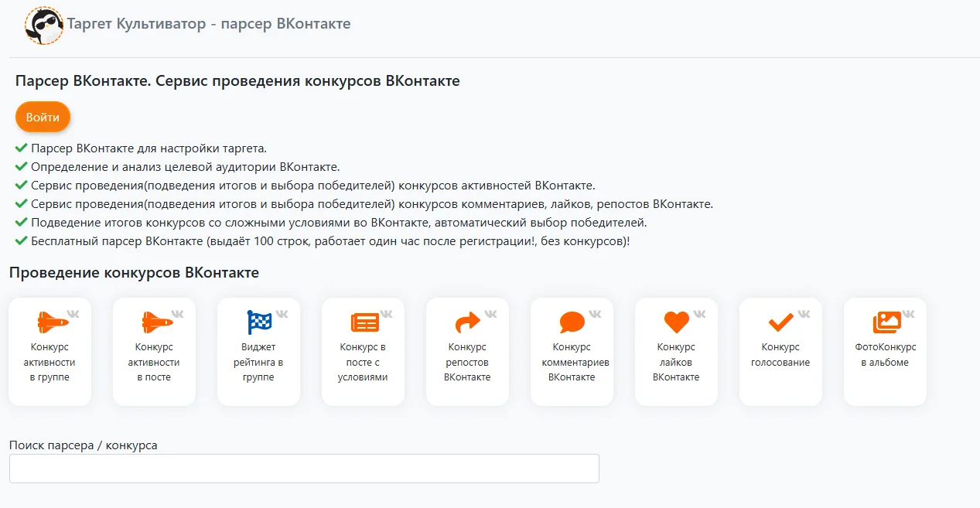
Task: Open the 'Конкурс репостов ВКонтакте' label
Action: tap(467, 362)
